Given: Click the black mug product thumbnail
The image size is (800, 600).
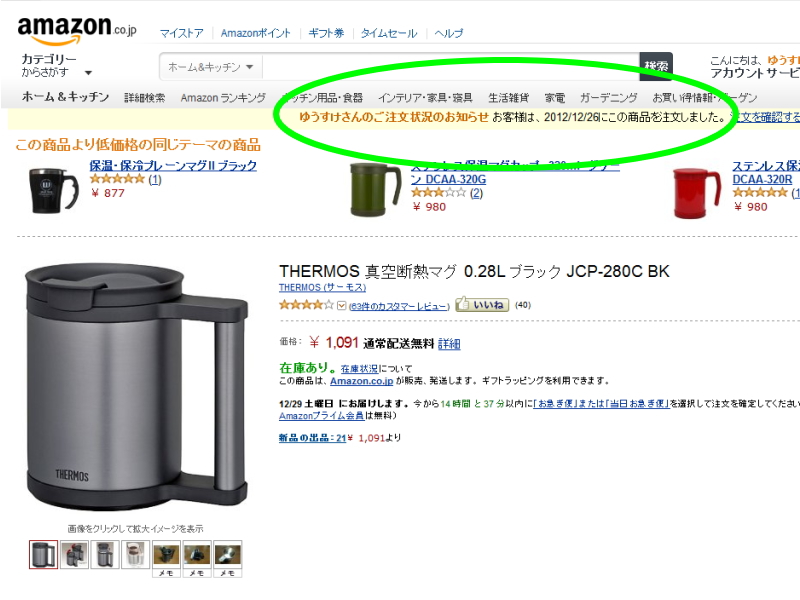Looking at the screenshot, I should click(x=55, y=190).
